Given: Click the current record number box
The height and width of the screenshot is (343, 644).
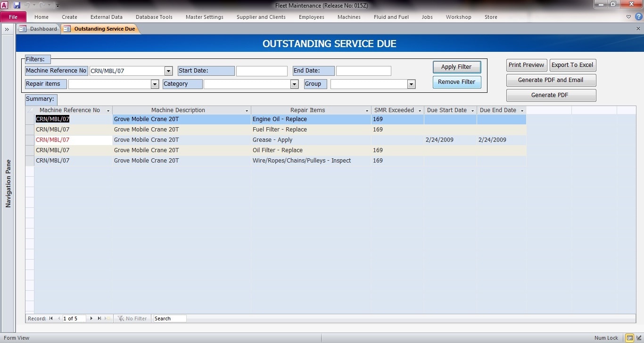Looking at the screenshot, I should 74,318.
